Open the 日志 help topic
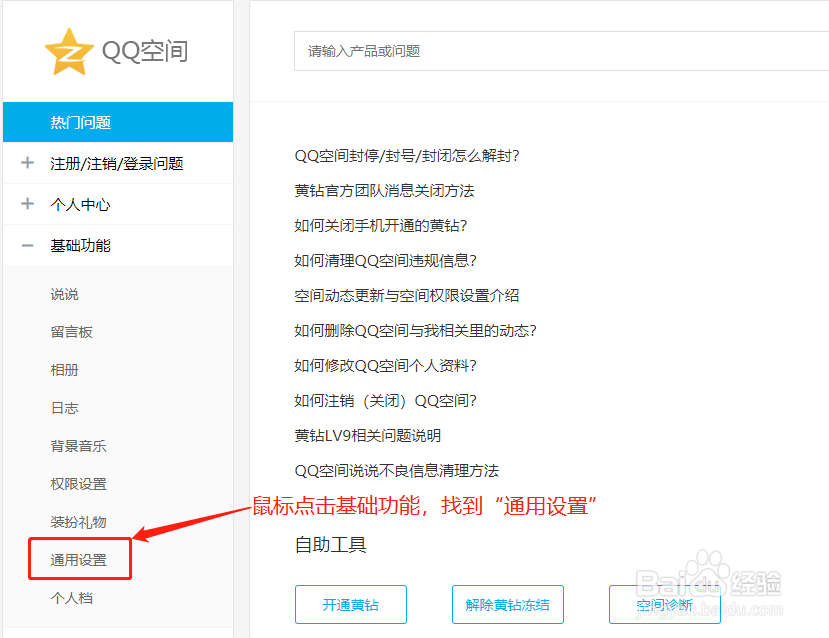The height and width of the screenshot is (638, 829). 65,408
